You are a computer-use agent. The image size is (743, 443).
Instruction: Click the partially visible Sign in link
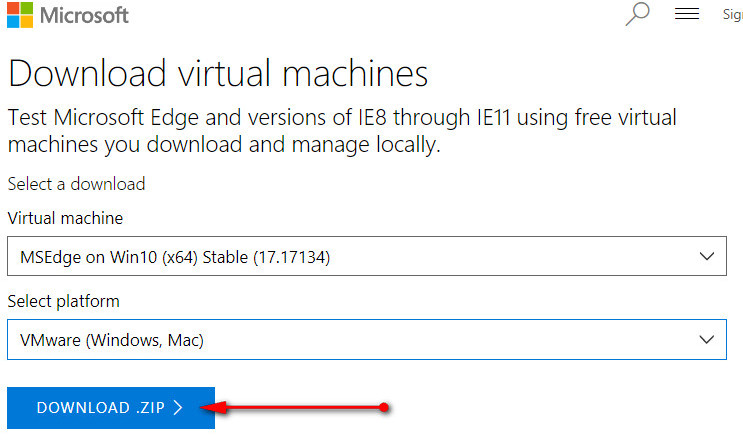point(732,14)
